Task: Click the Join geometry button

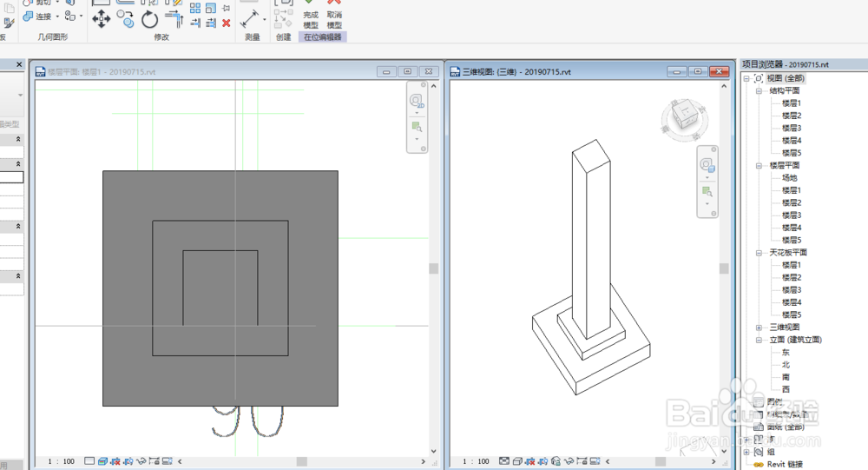Action: pyautogui.click(x=37, y=17)
